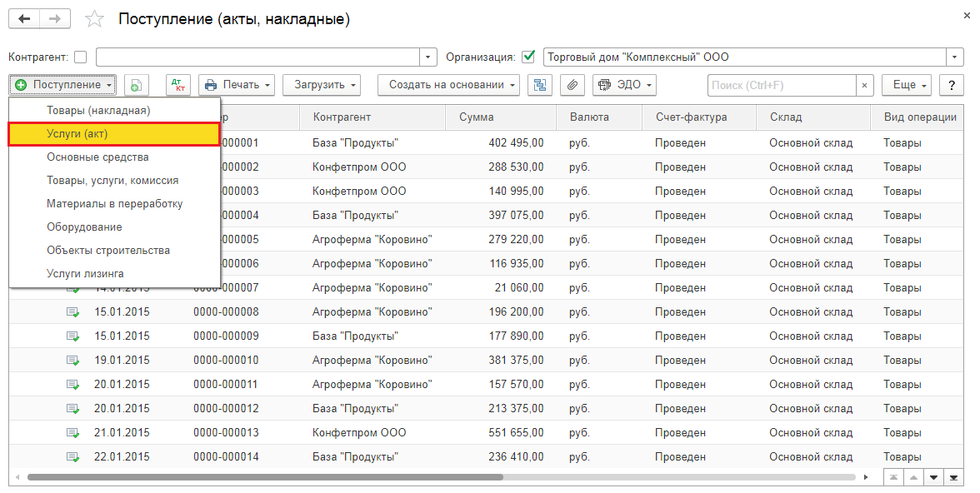Go back using the left arrow
This screenshot has width=980, height=493.
[24, 18]
